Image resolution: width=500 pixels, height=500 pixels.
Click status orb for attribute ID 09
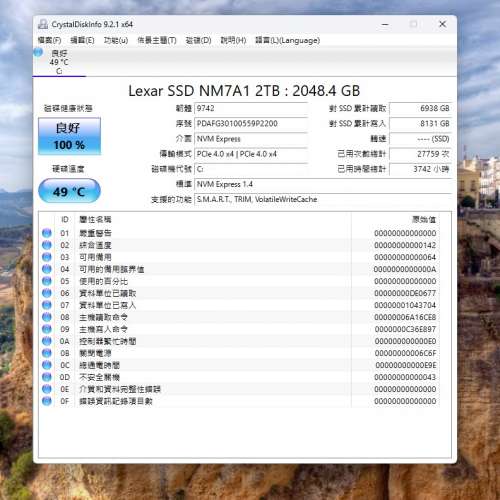point(47,329)
